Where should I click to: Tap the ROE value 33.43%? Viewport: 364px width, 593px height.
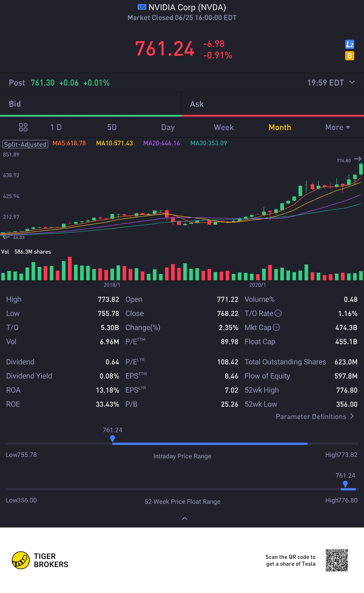tap(107, 404)
